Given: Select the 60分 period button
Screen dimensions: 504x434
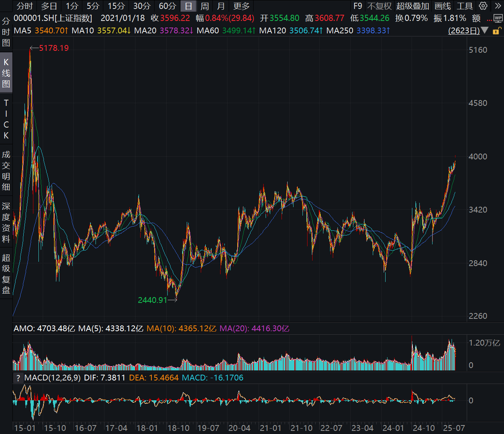Looking at the screenshot, I should [x=167, y=6].
